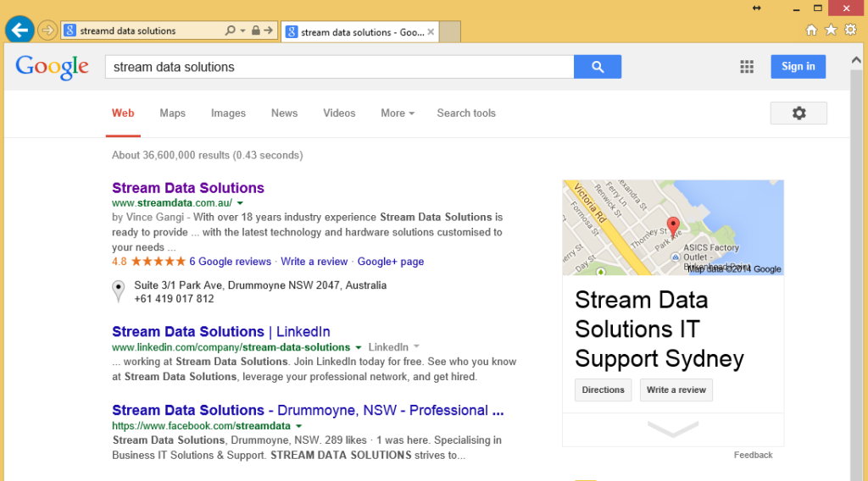Click the vertical scrollbar track

coord(856,274)
